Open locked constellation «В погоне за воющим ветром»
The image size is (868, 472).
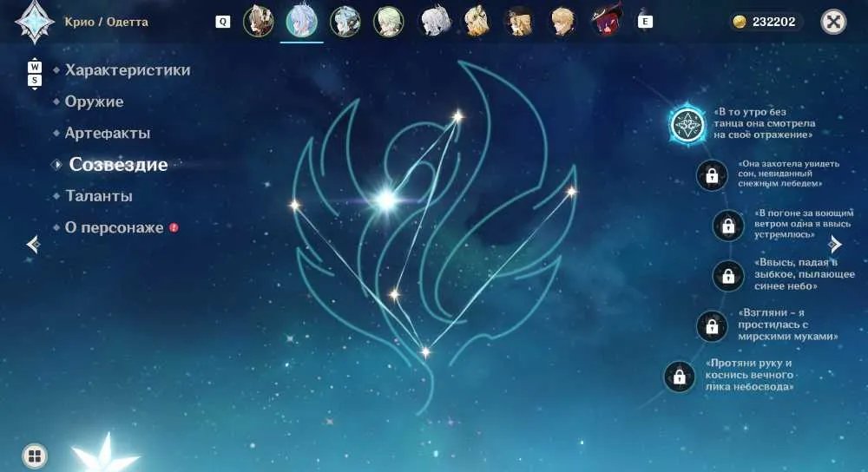(x=728, y=226)
